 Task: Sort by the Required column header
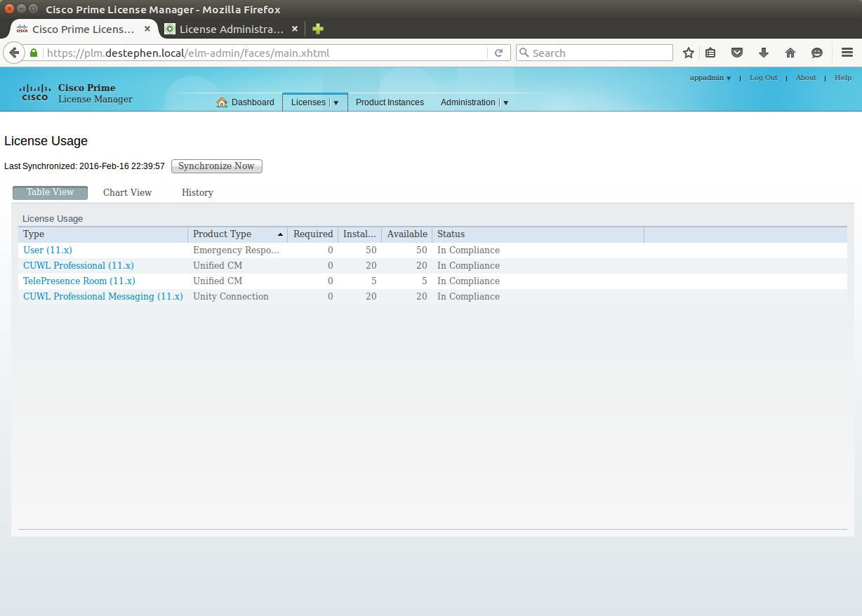(313, 234)
